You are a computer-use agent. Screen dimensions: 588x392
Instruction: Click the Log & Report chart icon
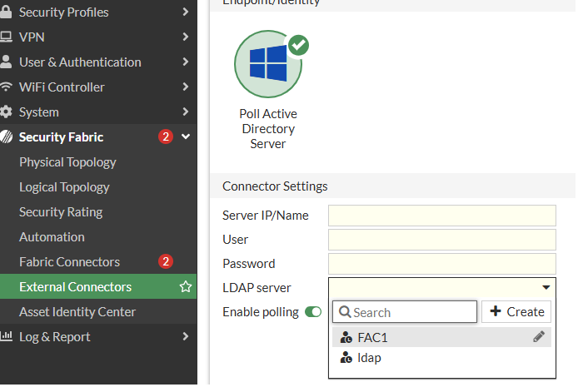coord(7,337)
